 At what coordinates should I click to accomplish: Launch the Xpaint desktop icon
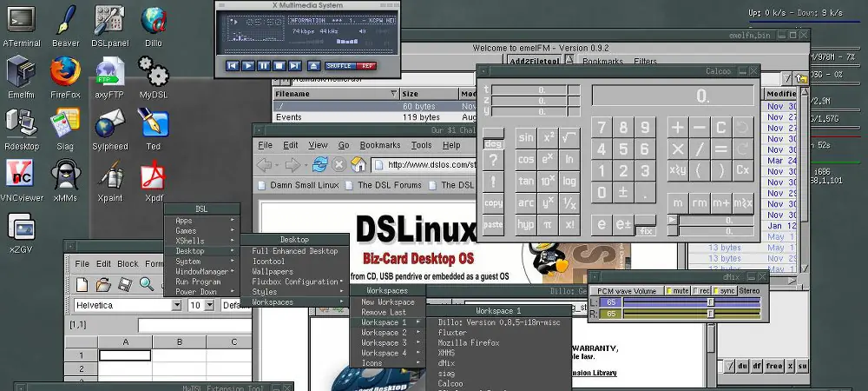coord(109,174)
